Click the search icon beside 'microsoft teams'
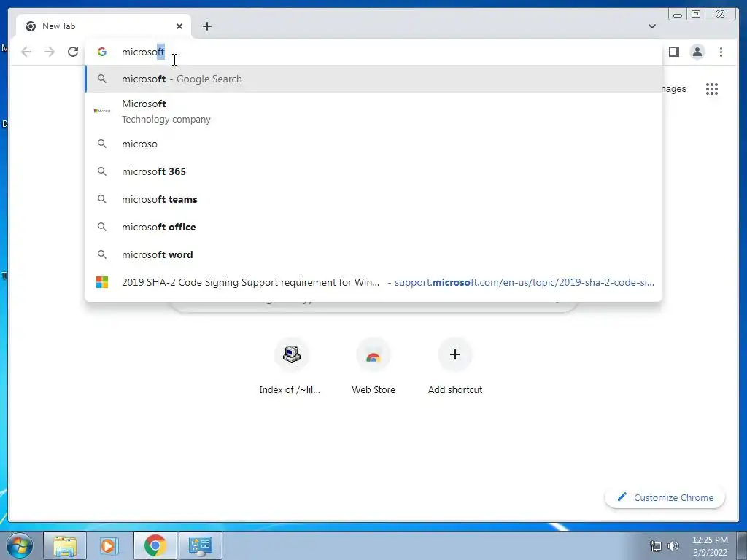 pyautogui.click(x=102, y=199)
